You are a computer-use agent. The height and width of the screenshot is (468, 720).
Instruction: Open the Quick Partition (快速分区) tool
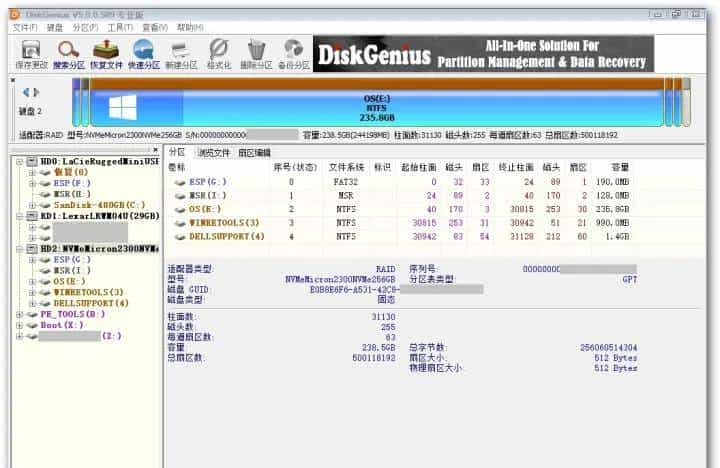[143, 54]
